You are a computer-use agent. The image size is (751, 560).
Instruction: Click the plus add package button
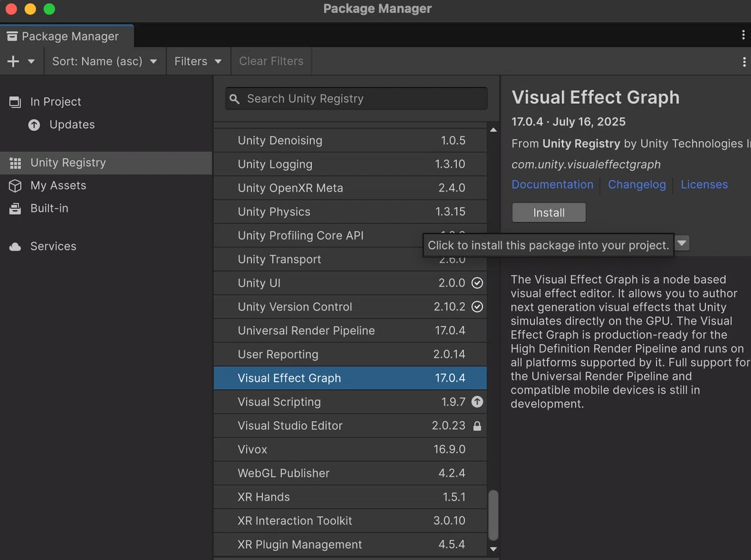coord(13,61)
